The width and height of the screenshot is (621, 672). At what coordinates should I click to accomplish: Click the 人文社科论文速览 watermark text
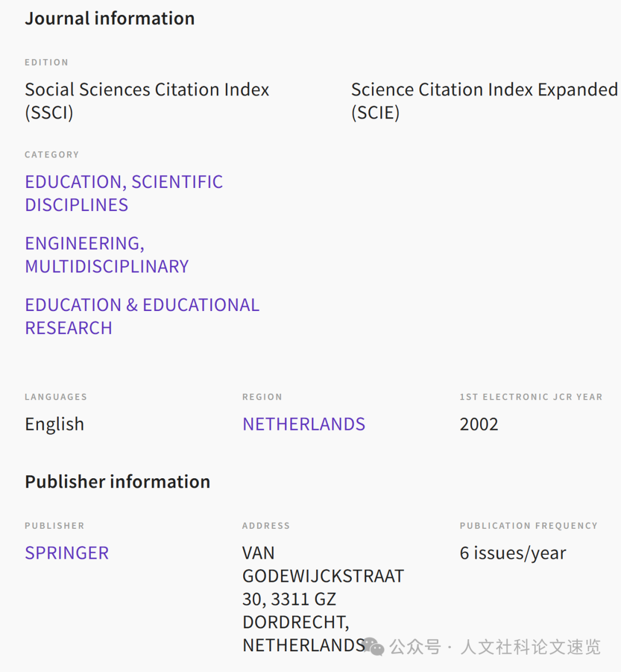click(x=530, y=647)
